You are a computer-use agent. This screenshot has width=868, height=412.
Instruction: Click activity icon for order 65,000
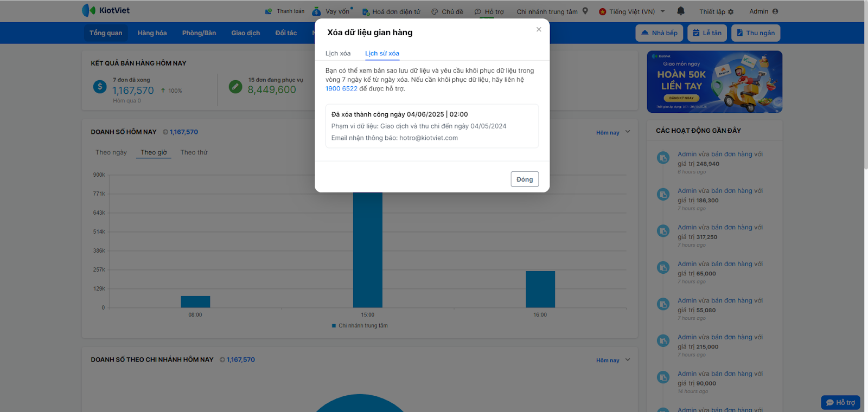pyautogui.click(x=663, y=267)
